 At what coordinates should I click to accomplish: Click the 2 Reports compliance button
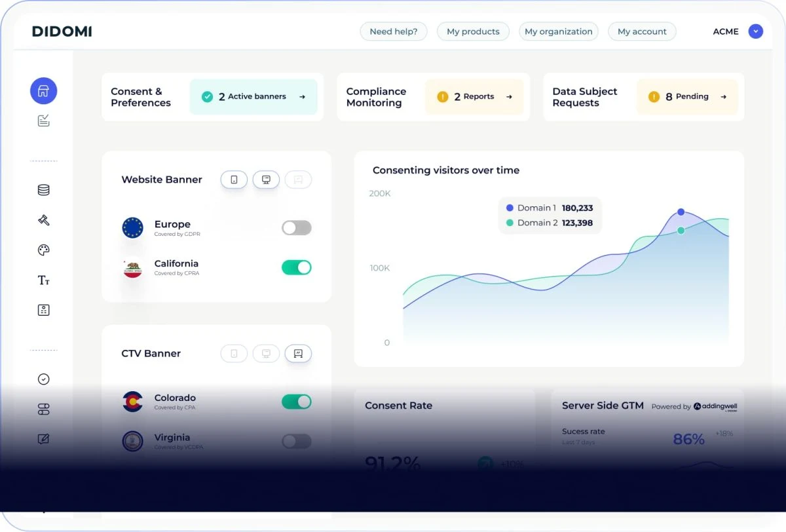tap(474, 97)
